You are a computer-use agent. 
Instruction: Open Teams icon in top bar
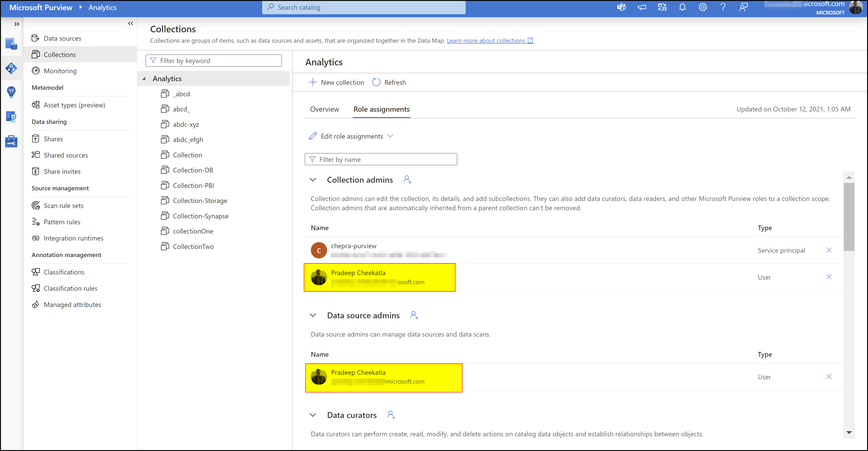(621, 7)
